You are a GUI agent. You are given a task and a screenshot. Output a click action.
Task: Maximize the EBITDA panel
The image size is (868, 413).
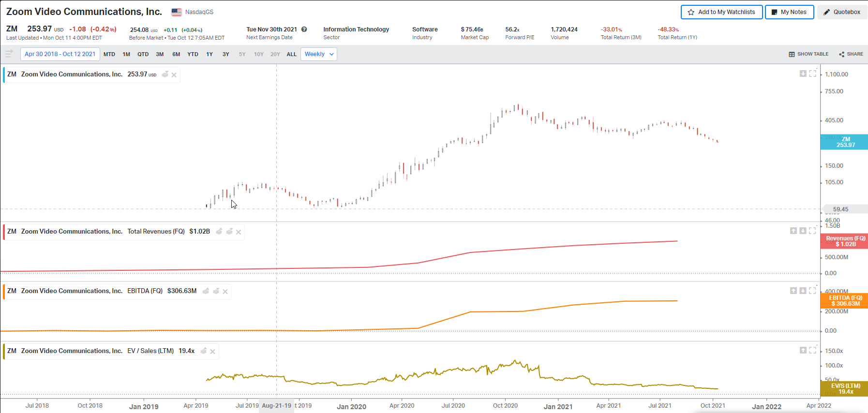pos(813,291)
